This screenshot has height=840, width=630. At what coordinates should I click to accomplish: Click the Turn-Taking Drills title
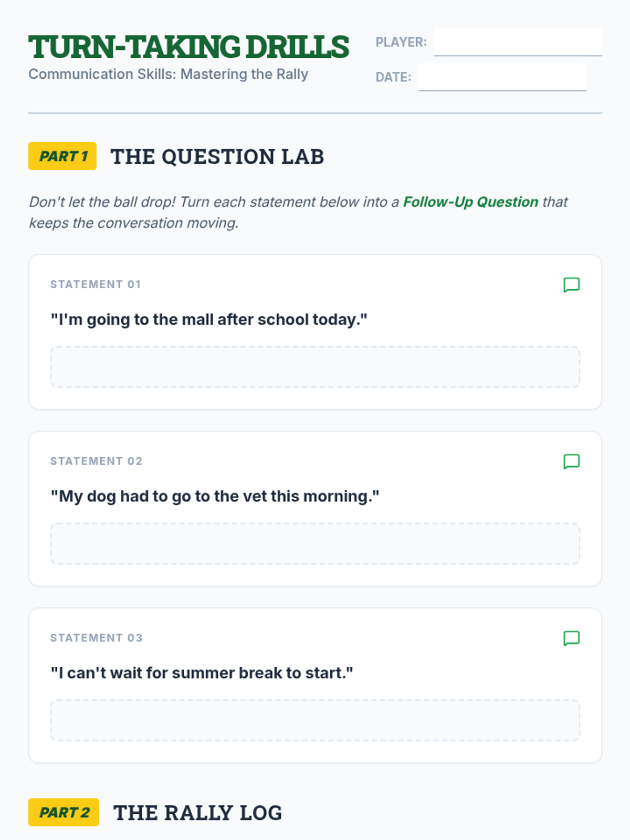(188, 47)
